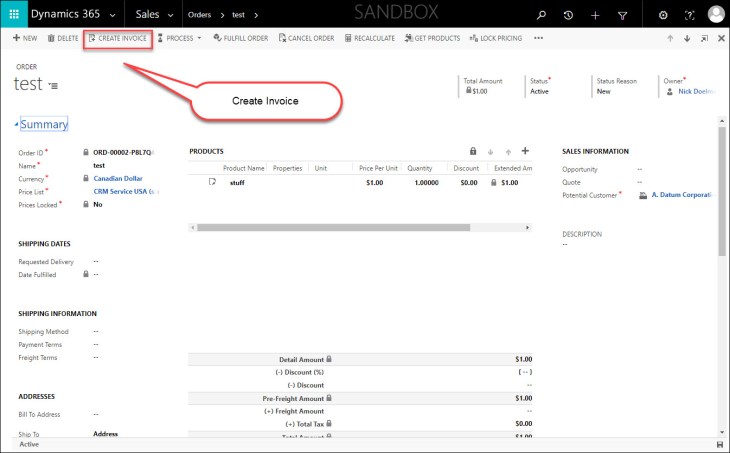Click Fulfill Order command
Viewport: 730px width, 453px height.
pos(240,38)
